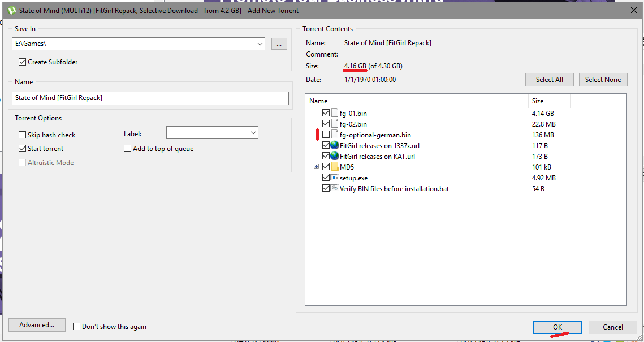Click the 54 B size cell
Image resolution: width=644 pixels, height=342 pixels.
(538, 188)
